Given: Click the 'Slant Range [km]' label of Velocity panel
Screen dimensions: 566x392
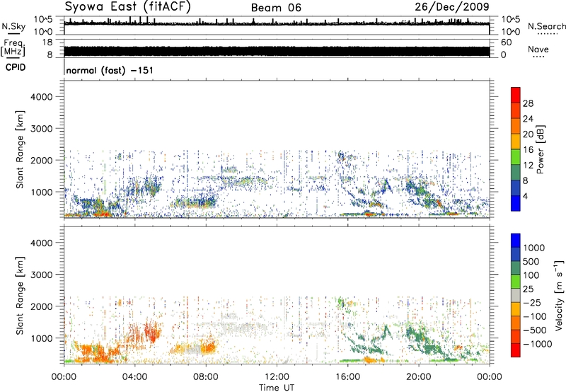Looking at the screenshot, I should 21,296.
